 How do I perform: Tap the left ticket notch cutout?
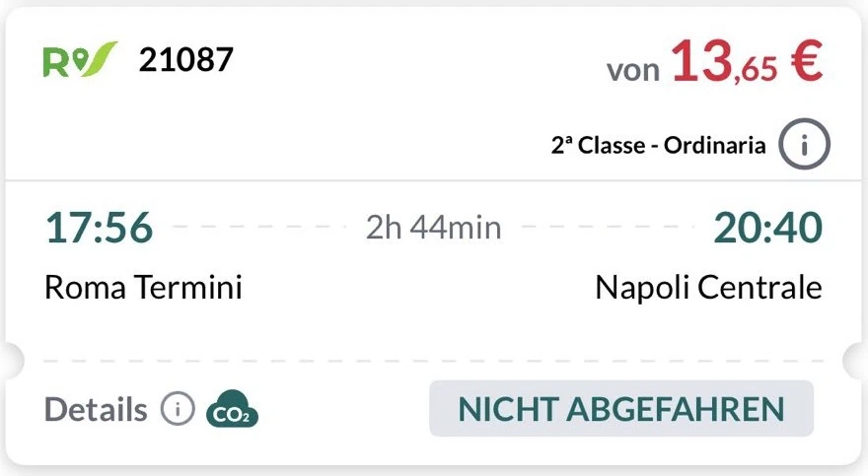pyautogui.click(x=10, y=361)
